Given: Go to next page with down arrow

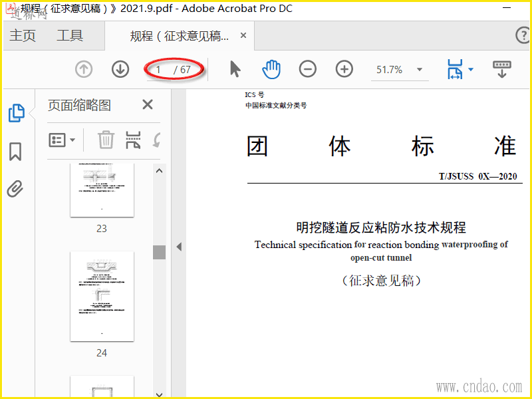Looking at the screenshot, I should coord(120,70).
